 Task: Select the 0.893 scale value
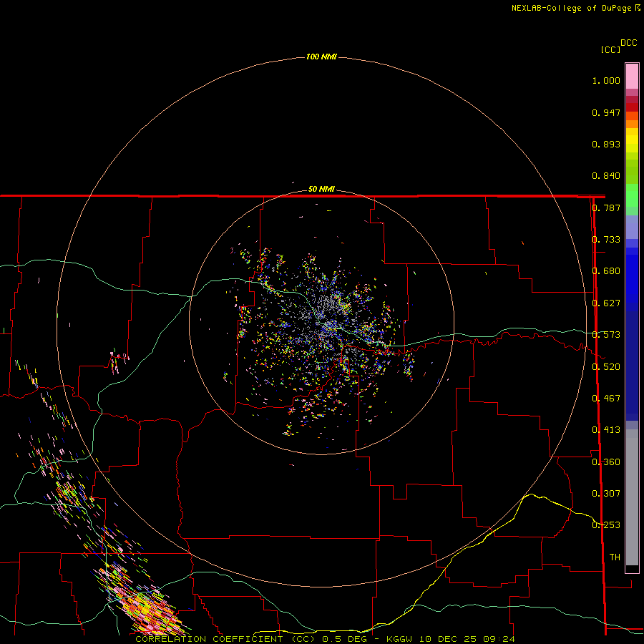[x=606, y=144]
